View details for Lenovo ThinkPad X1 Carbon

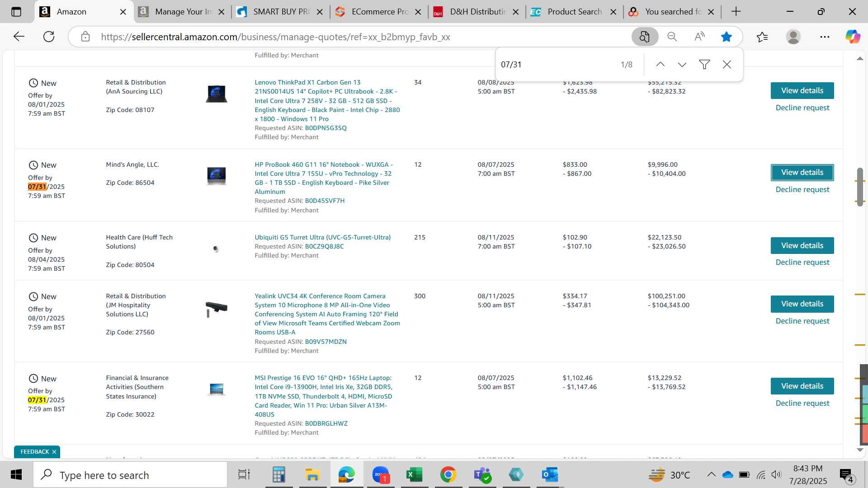pyautogui.click(x=802, y=90)
